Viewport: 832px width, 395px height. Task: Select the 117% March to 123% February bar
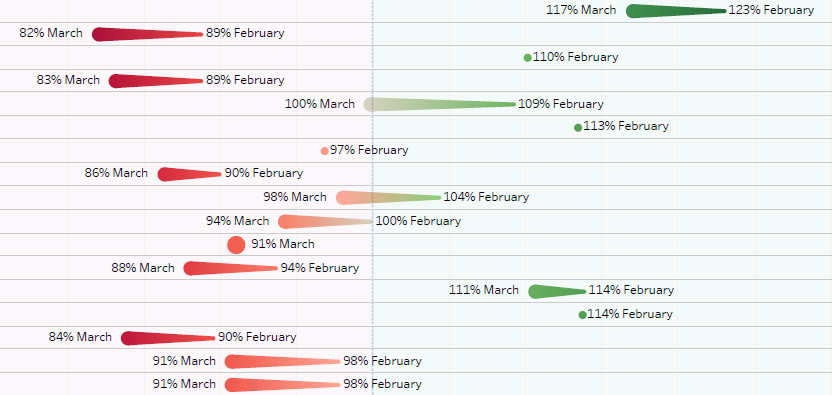676,11
